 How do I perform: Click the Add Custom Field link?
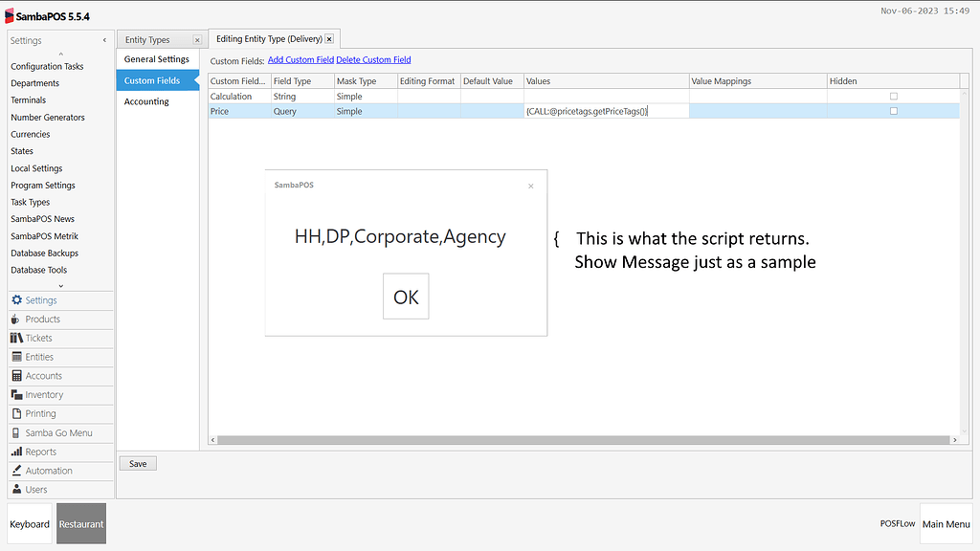tap(301, 59)
